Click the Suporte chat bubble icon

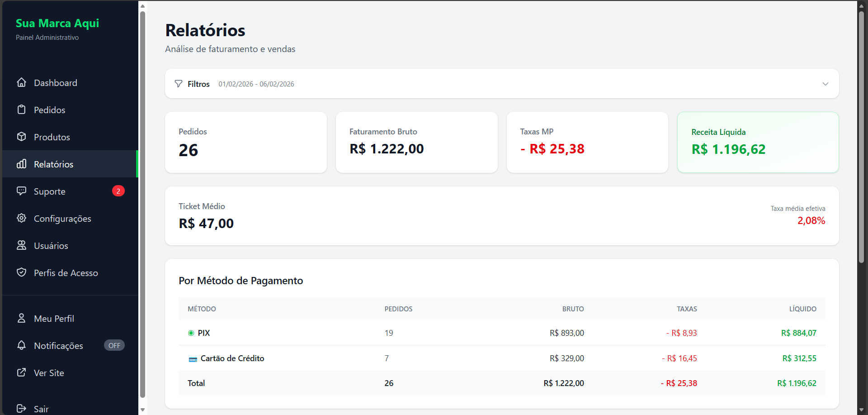[21, 191]
